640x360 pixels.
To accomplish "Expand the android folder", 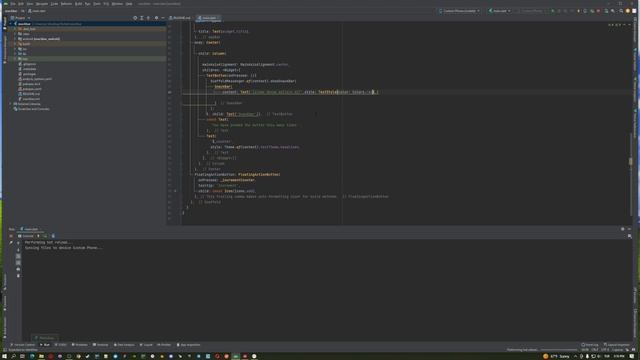I will [x=16, y=39].
